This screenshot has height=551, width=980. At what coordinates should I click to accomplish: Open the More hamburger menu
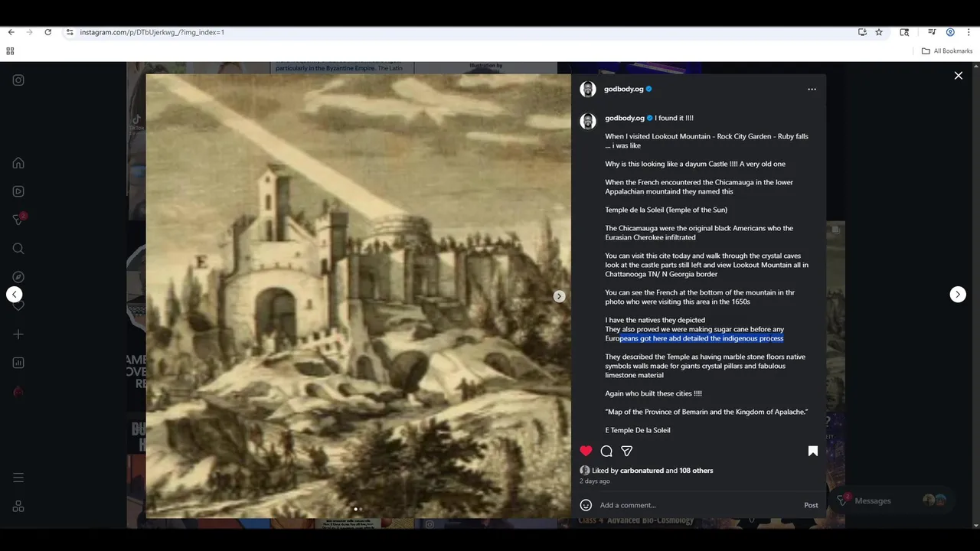18,478
